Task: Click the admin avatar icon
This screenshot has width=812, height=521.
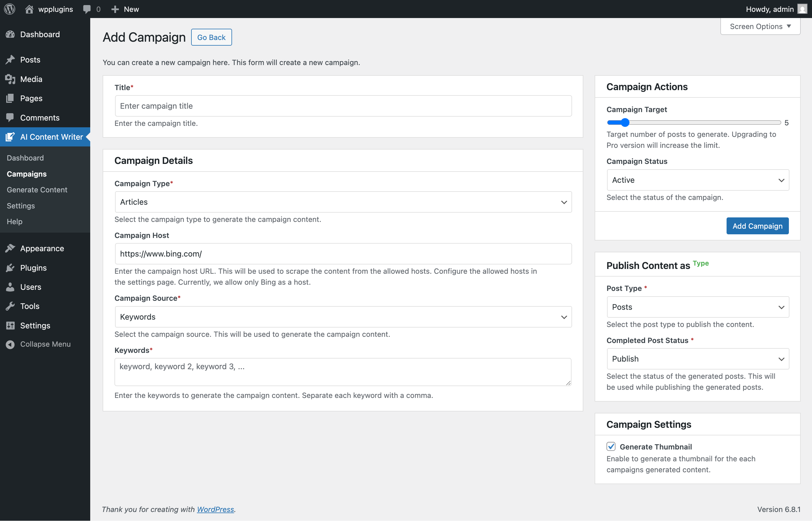Action: 802,9
